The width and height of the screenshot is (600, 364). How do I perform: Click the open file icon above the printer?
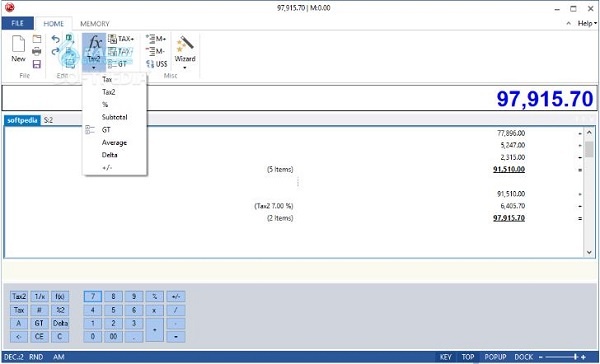point(37,39)
